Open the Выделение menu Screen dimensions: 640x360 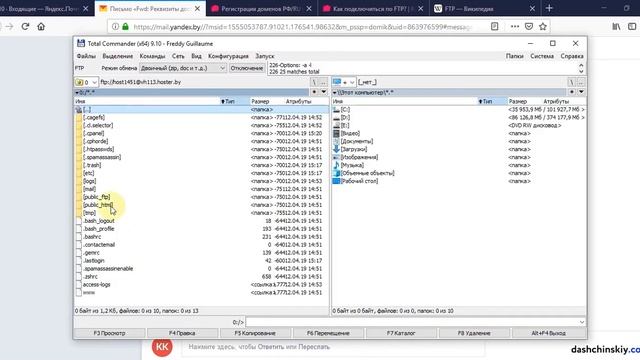[118, 56]
